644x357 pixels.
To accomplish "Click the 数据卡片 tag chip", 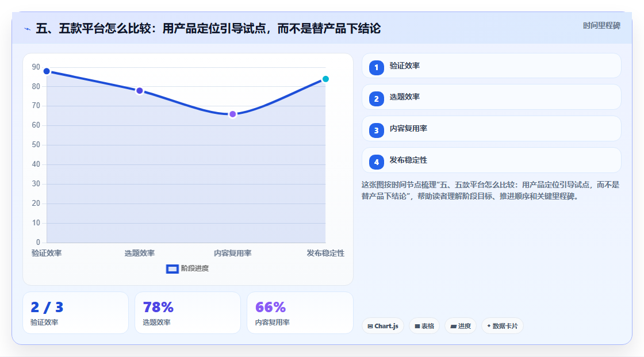I will [503, 326].
